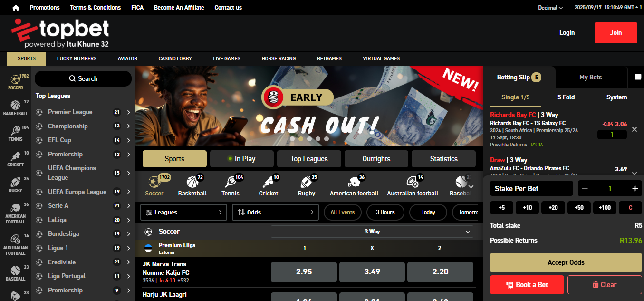Click odds 2.95 for JK Narva Trans
644x301 pixels.
click(303, 272)
